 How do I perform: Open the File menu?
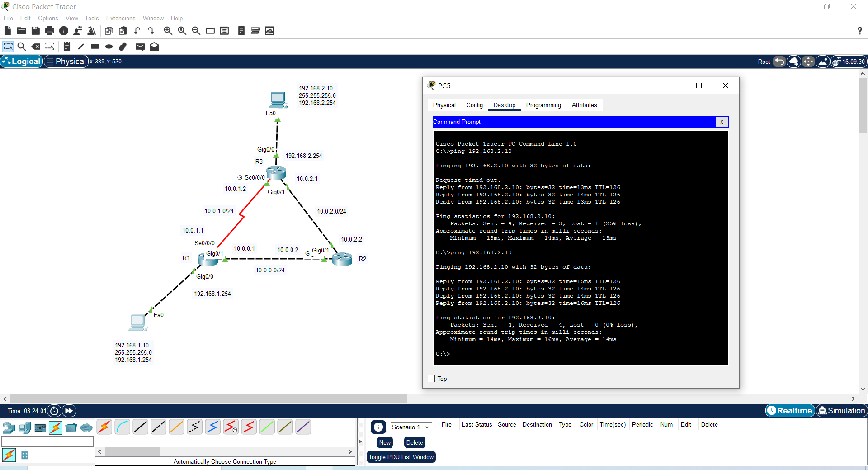coord(8,18)
